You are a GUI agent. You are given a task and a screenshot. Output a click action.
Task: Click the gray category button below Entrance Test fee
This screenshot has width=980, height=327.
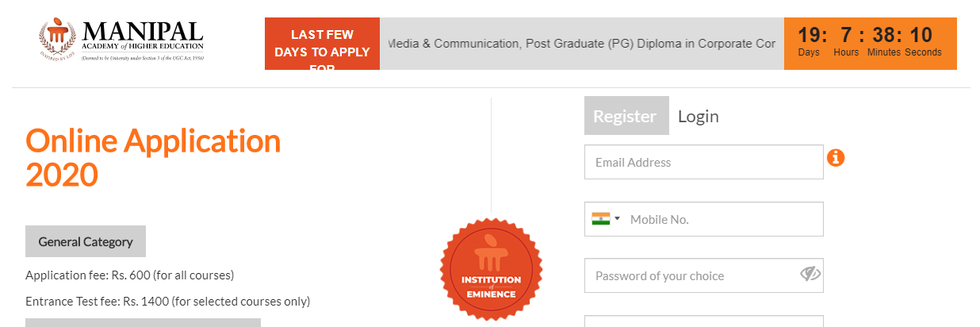pos(143,322)
